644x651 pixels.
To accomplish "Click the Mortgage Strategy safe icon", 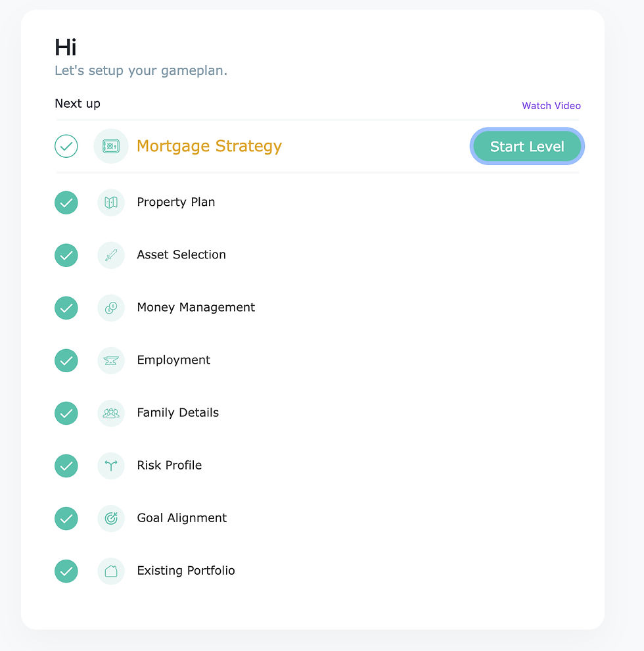I will coord(111,146).
